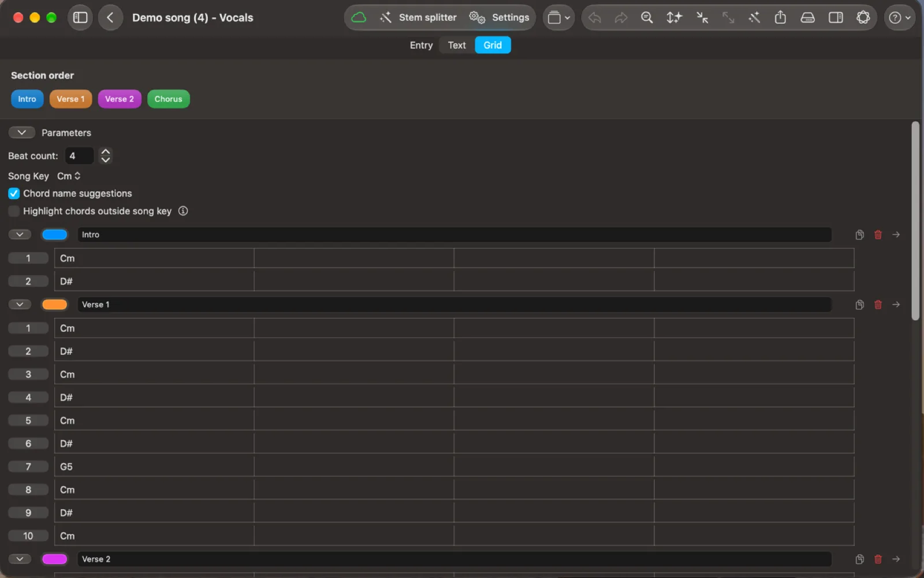Copy the Verse 2 section

[860, 559]
